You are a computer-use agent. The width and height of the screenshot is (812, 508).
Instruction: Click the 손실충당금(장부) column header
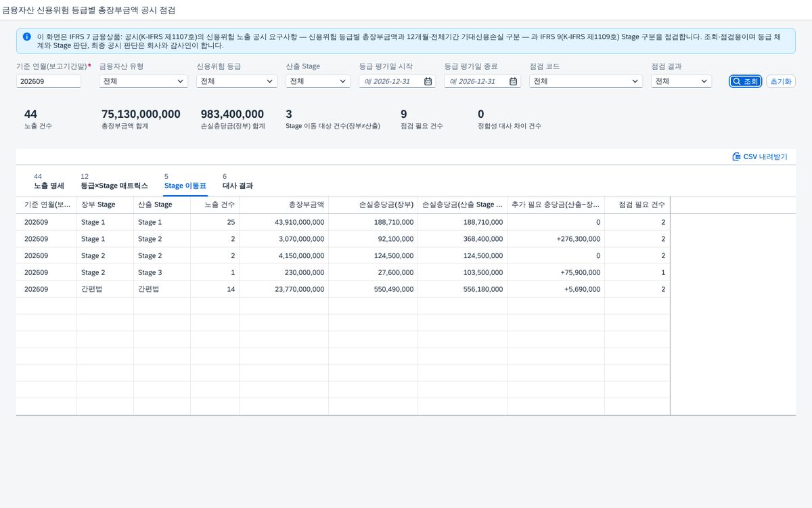pos(373,205)
